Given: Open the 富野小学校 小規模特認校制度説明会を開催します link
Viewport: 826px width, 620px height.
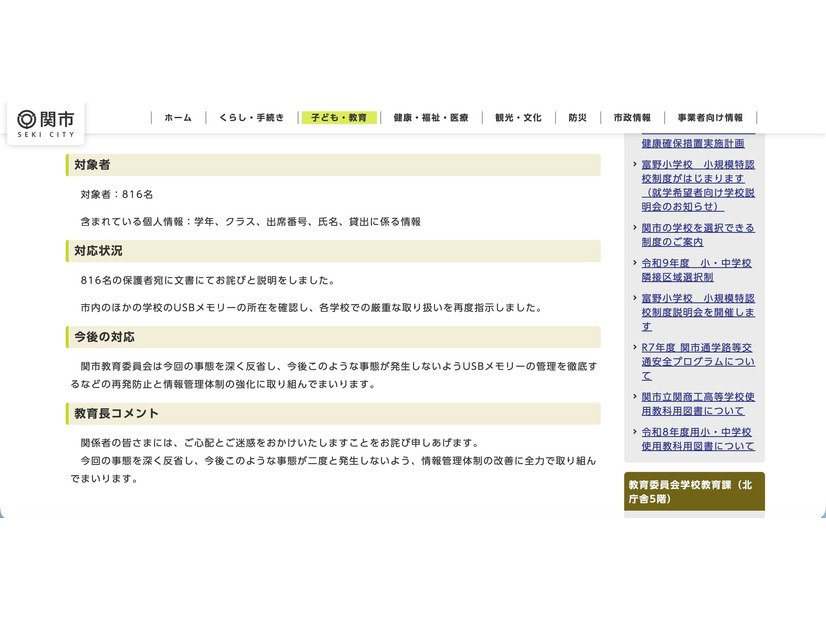Looking at the screenshot, I should point(698,312).
